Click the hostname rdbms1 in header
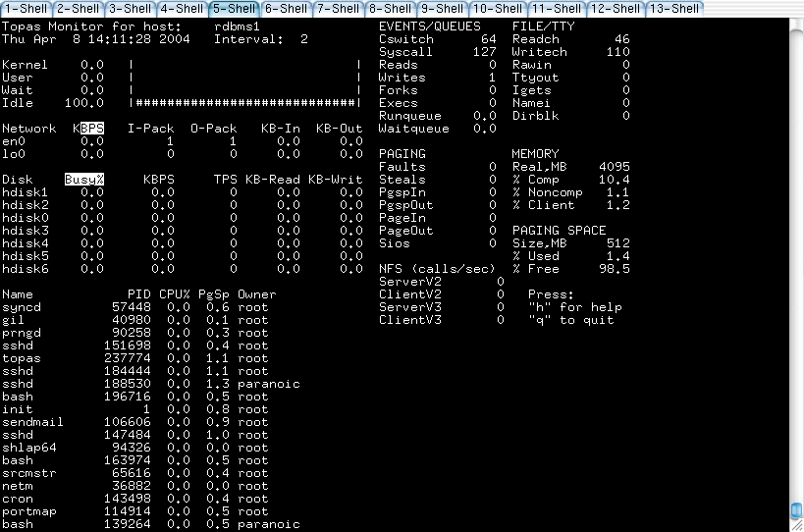The image size is (804, 532). [241, 27]
